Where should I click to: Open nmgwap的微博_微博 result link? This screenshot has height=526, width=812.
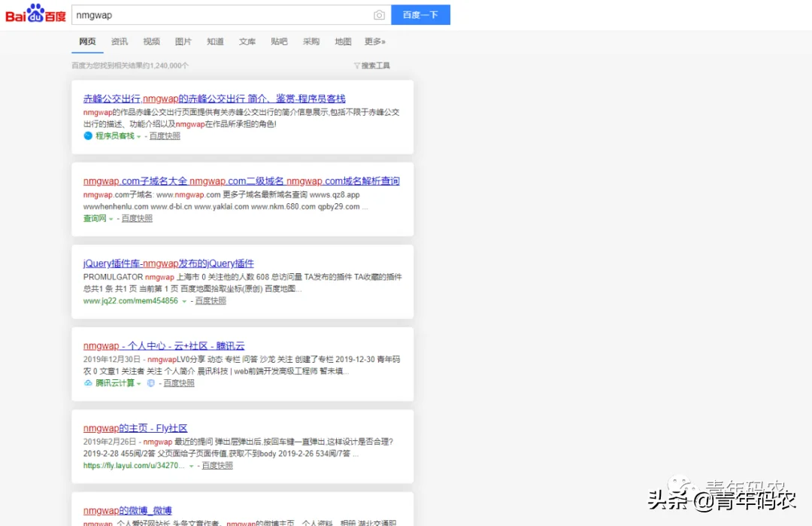click(127, 510)
